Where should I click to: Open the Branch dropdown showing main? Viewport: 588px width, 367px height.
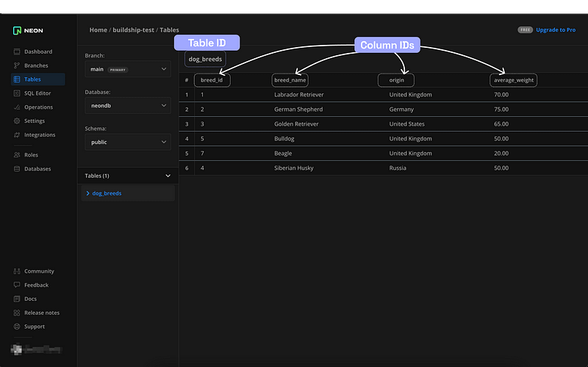pyautogui.click(x=128, y=69)
